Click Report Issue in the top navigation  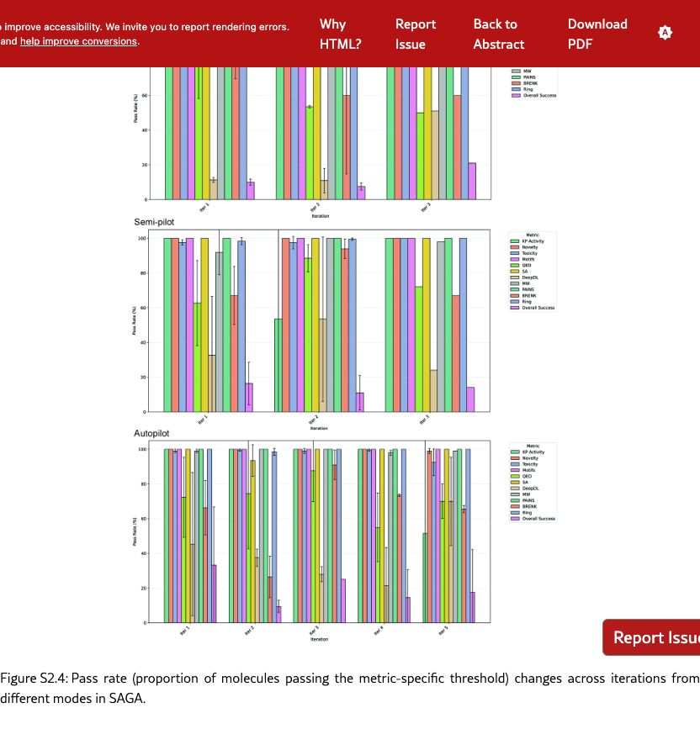click(416, 34)
